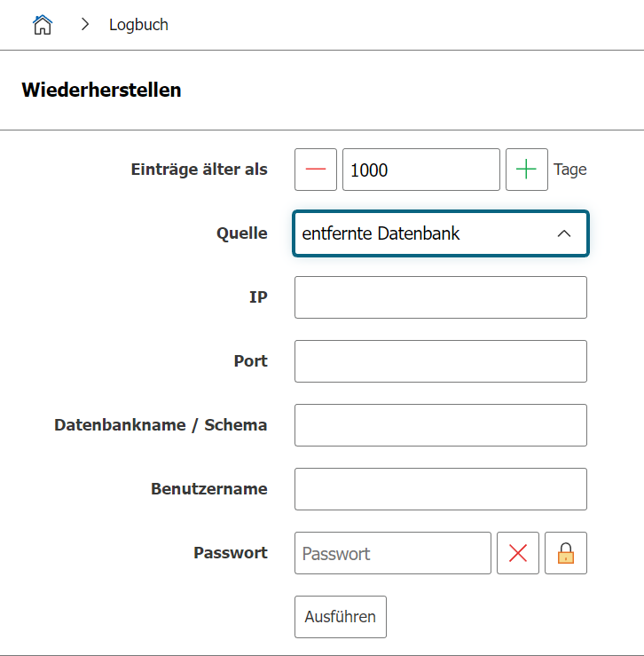The height and width of the screenshot is (656, 644).
Task: Click the Quelle label
Action: [241, 233]
